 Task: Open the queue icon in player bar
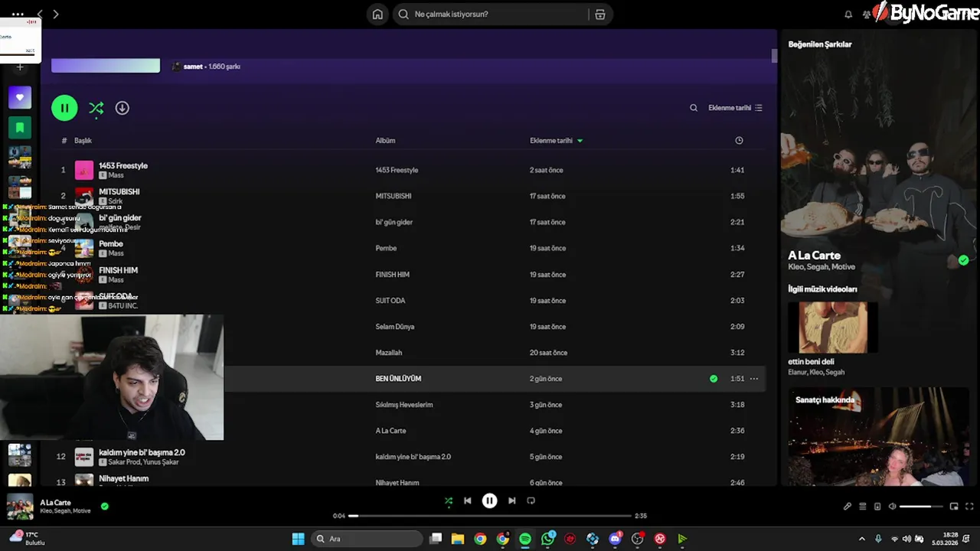863,506
